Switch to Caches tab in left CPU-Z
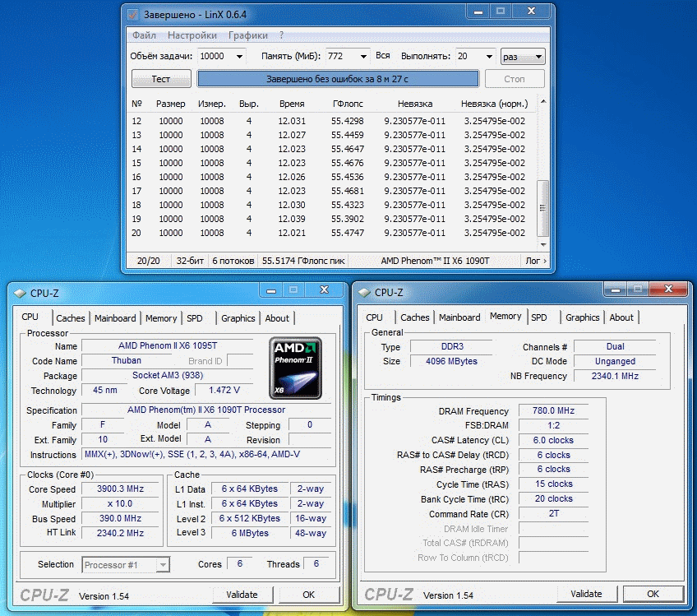This screenshot has height=616, width=697. click(x=71, y=318)
